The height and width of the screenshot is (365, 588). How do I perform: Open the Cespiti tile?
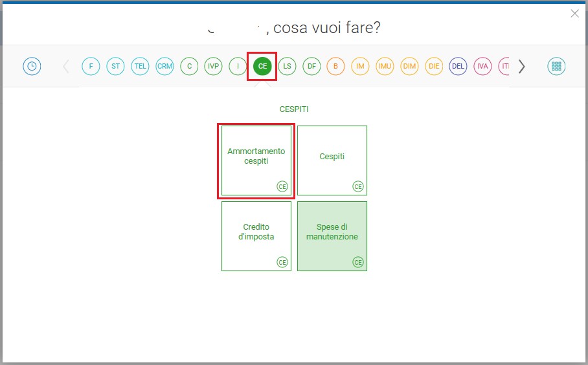pyautogui.click(x=332, y=160)
